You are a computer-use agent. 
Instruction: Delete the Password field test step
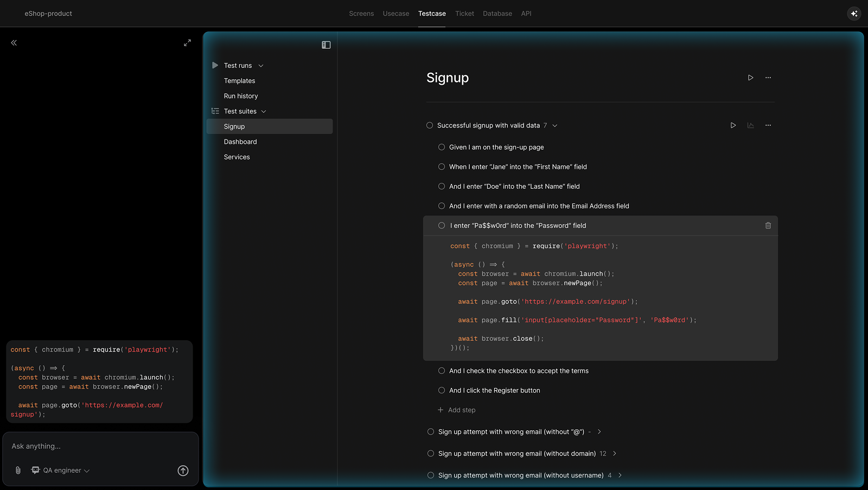[x=768, y=225]
